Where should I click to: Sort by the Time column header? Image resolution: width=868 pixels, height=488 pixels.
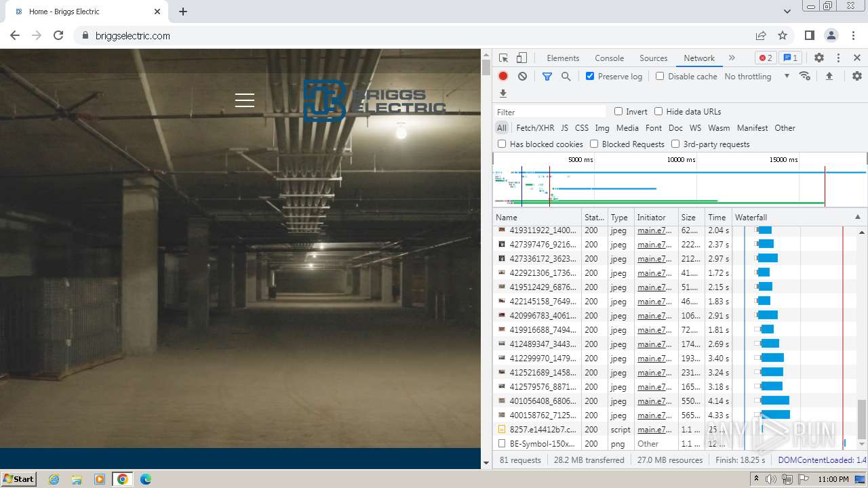[718, 217]
